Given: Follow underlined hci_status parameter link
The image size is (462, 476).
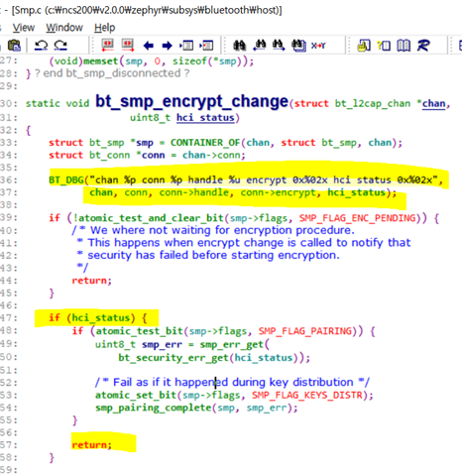Looking at the screenshot, I should click(205, 118).
